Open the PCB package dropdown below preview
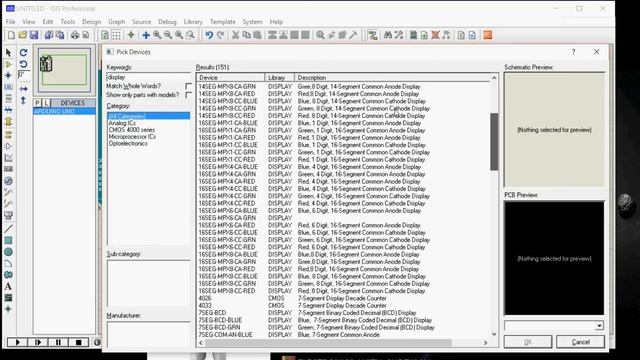Screen dimensions: 640x360 tap(599, 326)
